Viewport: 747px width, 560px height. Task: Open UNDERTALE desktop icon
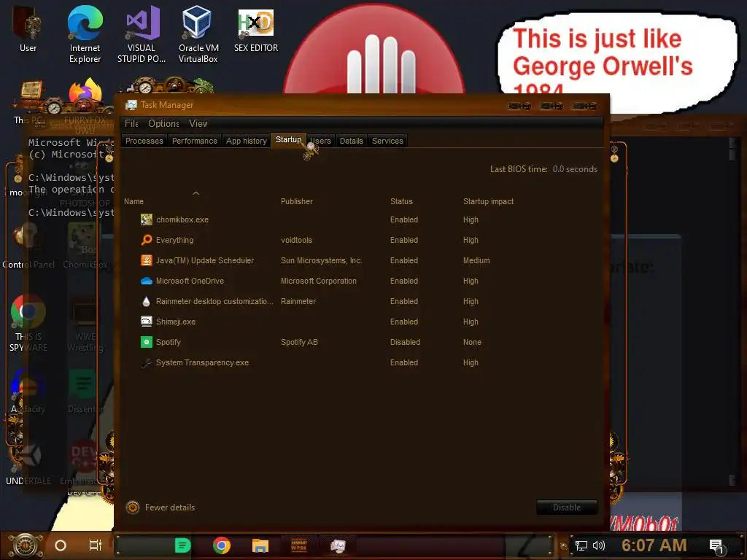coord(28,463)
